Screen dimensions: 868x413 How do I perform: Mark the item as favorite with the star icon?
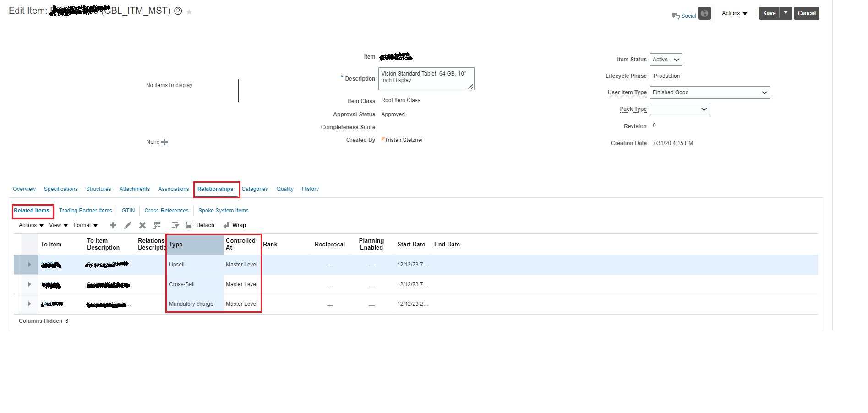tap(189, 12)
